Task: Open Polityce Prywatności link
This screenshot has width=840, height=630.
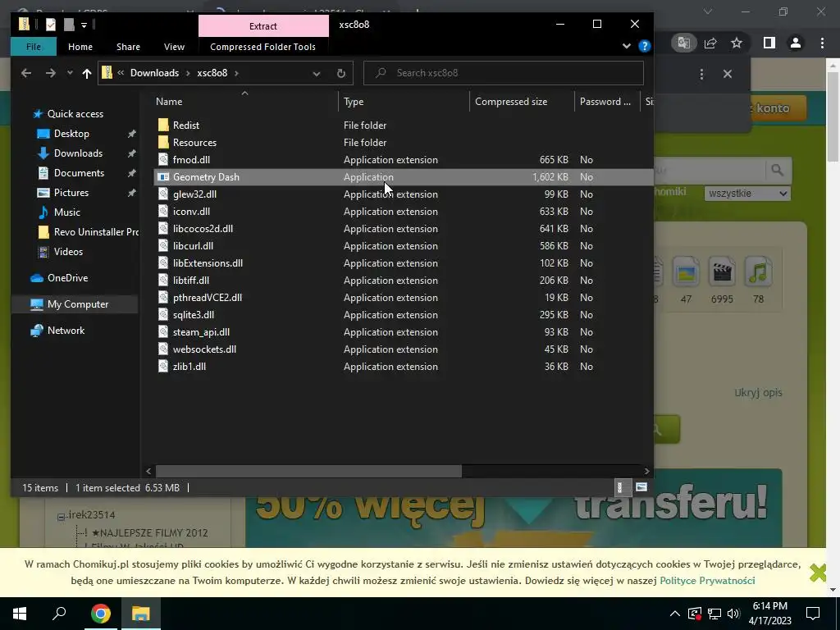Action: pyautogui.click(x=707, y=580)
